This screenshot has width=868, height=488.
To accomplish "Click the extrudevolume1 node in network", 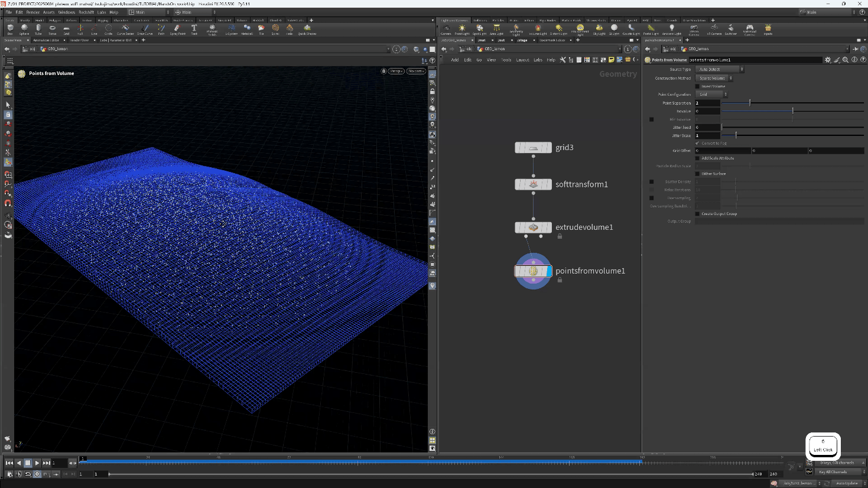I will click(x=533, y=227).
